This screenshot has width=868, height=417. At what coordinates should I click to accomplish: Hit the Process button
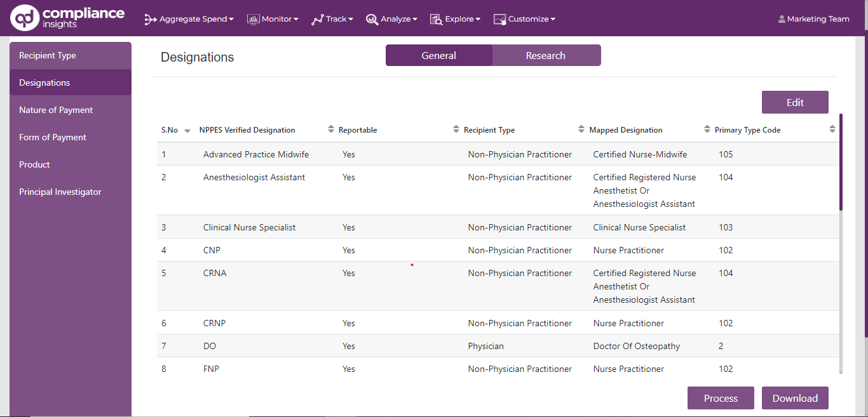[721, 399]
